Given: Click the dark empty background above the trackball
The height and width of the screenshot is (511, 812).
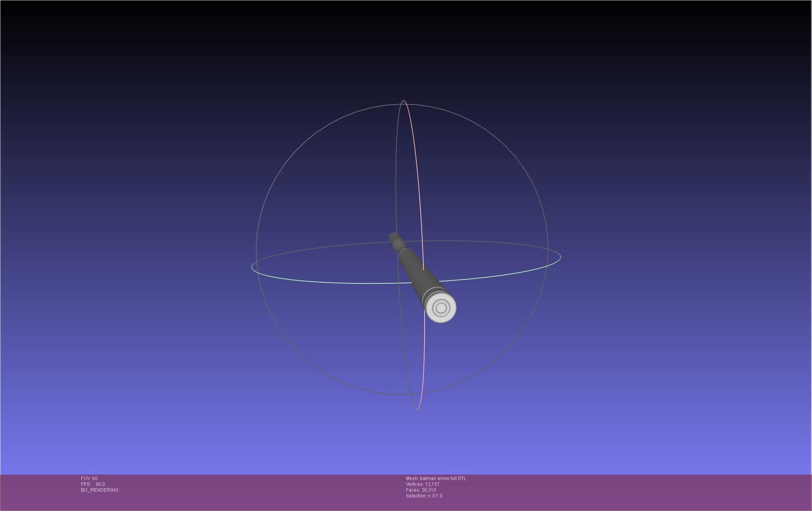Looking at the screenshot, I should point(403,46).
